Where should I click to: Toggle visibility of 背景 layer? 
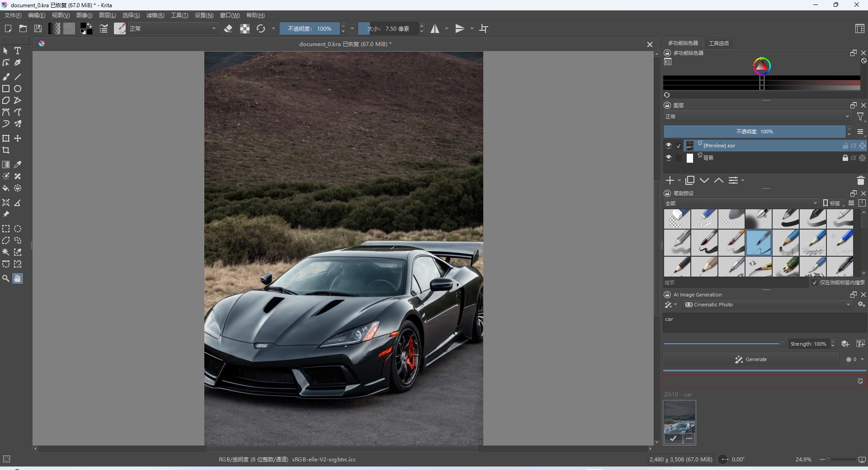click(x=668, y=158)
